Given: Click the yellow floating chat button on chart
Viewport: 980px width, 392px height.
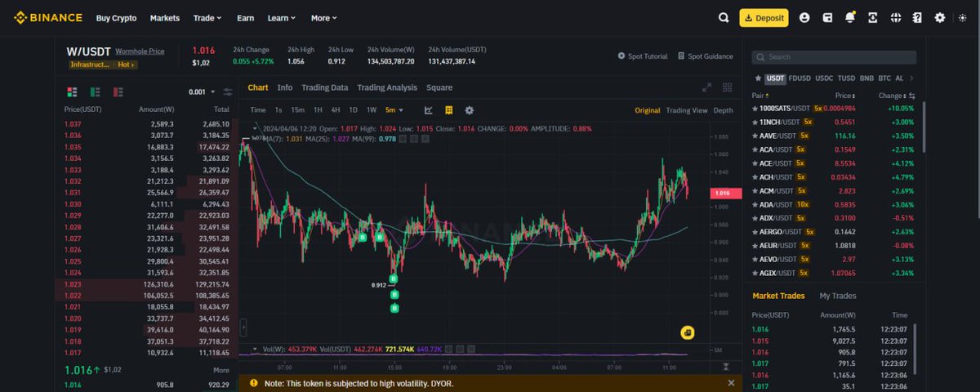Looking at the screenshot, I should (x=688, y=332).
